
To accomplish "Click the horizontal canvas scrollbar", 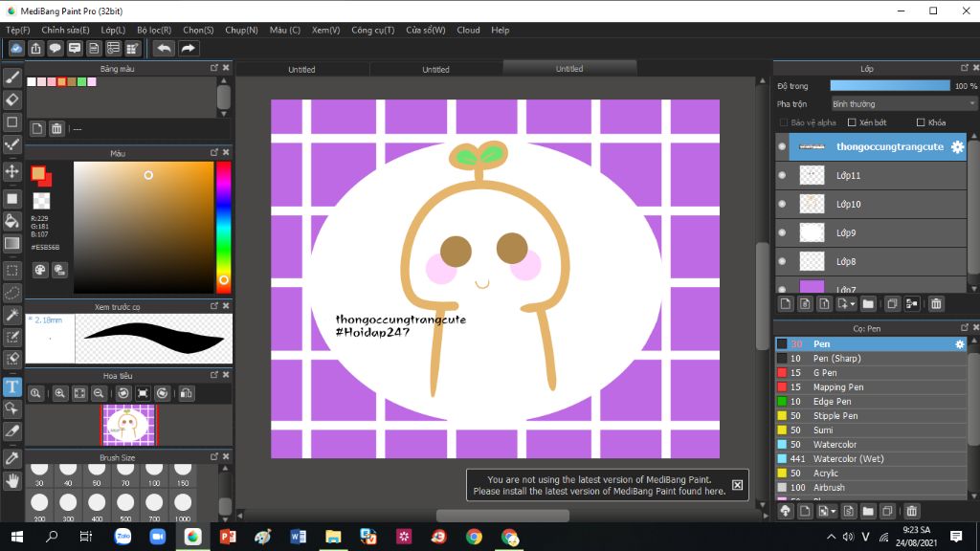I will [502, 516].
